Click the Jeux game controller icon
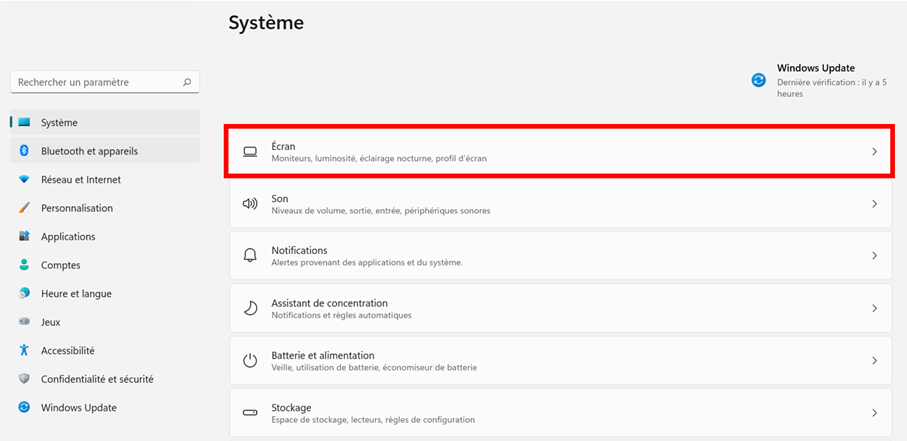This screenshot has height=441, width=907. tap(24, 322)
